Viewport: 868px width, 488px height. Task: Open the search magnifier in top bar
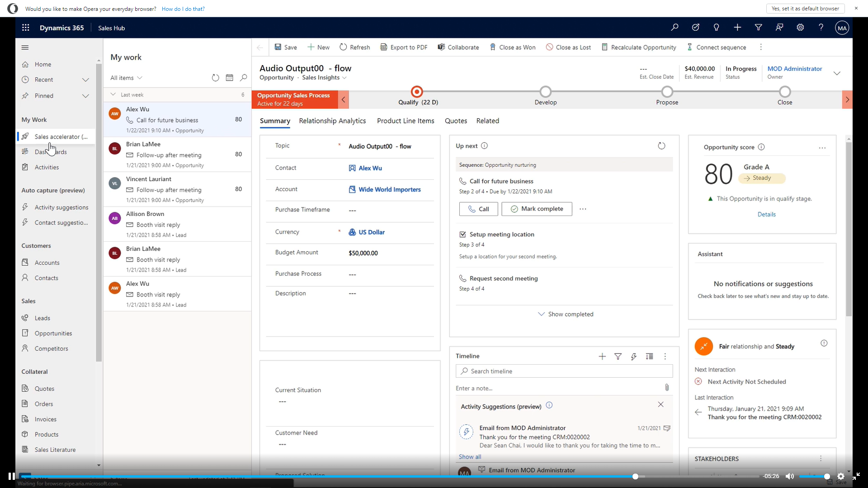675,28
